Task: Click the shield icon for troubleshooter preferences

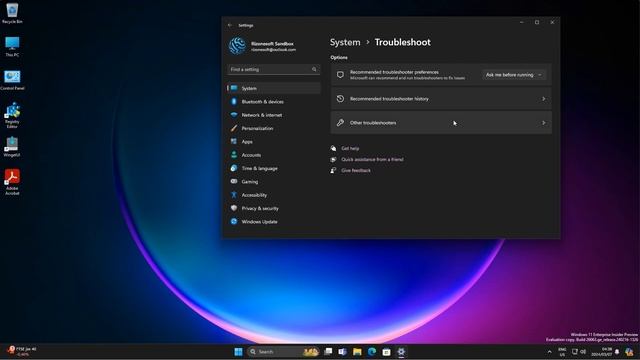Action: click(x=340, y=75)
